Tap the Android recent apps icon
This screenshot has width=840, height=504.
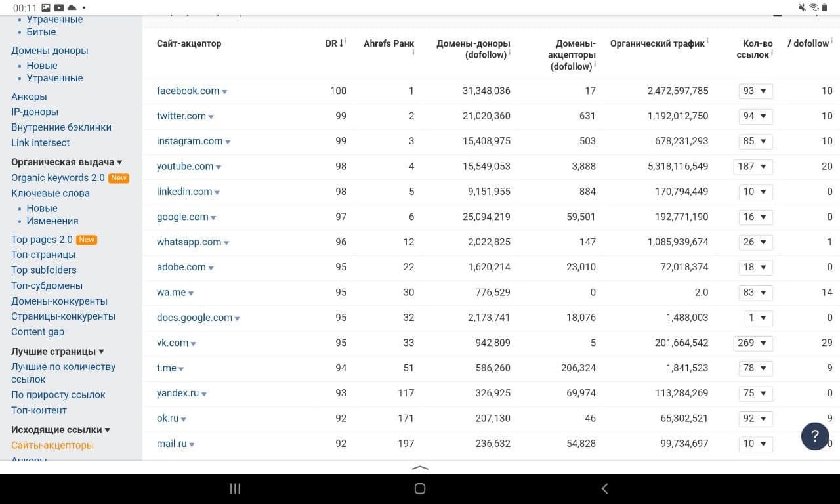pyautogui.click(x=235, y=488)
